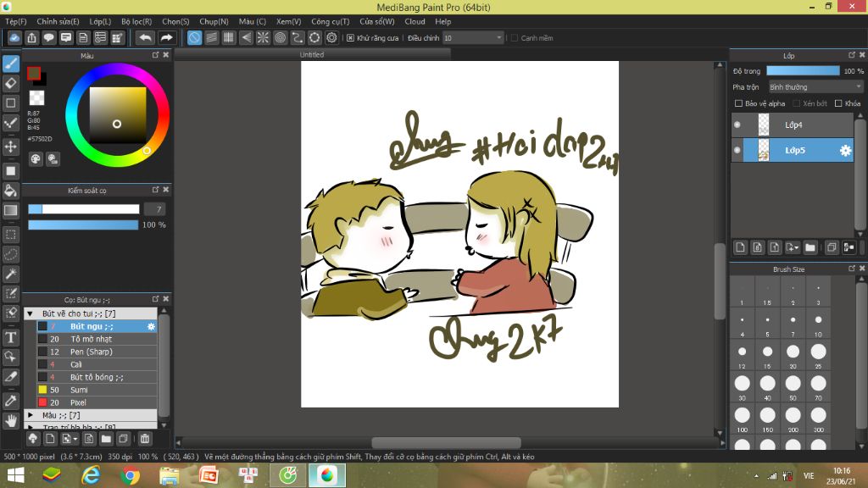Image resolution: width=868 pixels, height=488 pixels.
Task: Click the share/export icon in toolbar
Action: pos(31,37)
